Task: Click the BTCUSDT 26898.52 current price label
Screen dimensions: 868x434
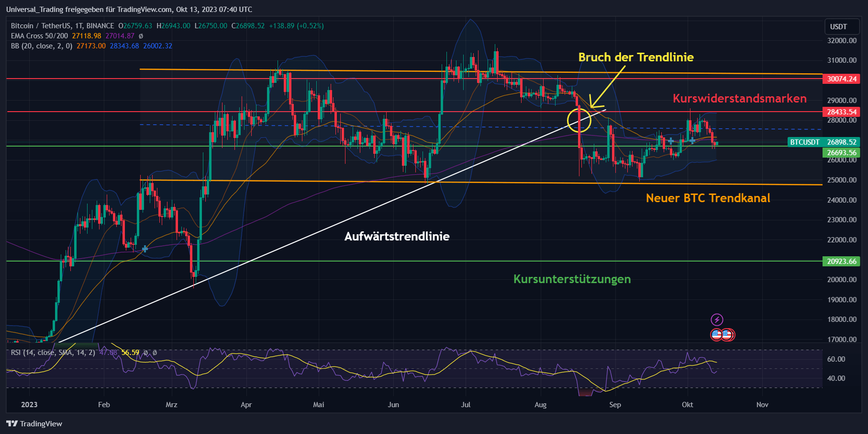Action: coord(823,142)
